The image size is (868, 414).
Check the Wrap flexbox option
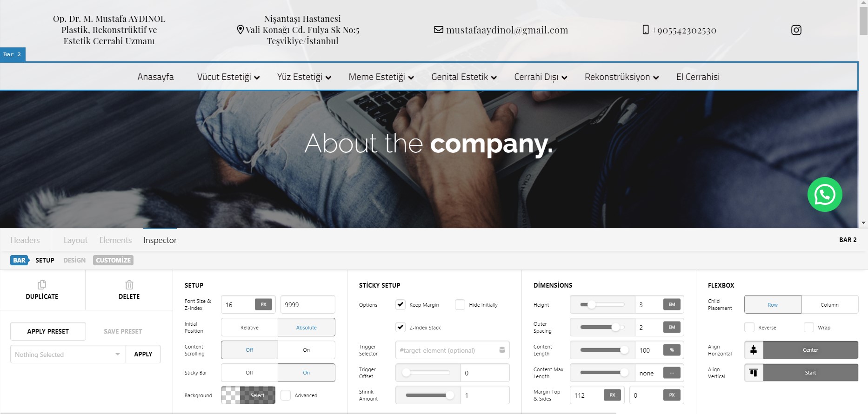808,328
